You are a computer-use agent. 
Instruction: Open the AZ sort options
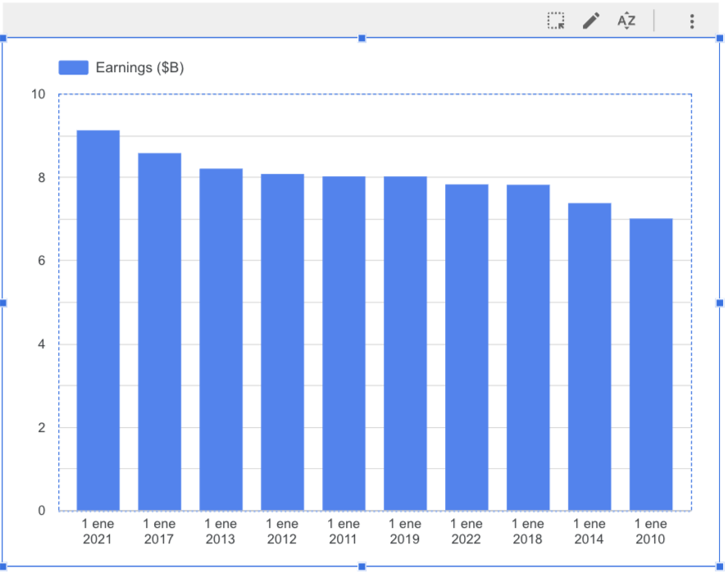click(626, 21)
